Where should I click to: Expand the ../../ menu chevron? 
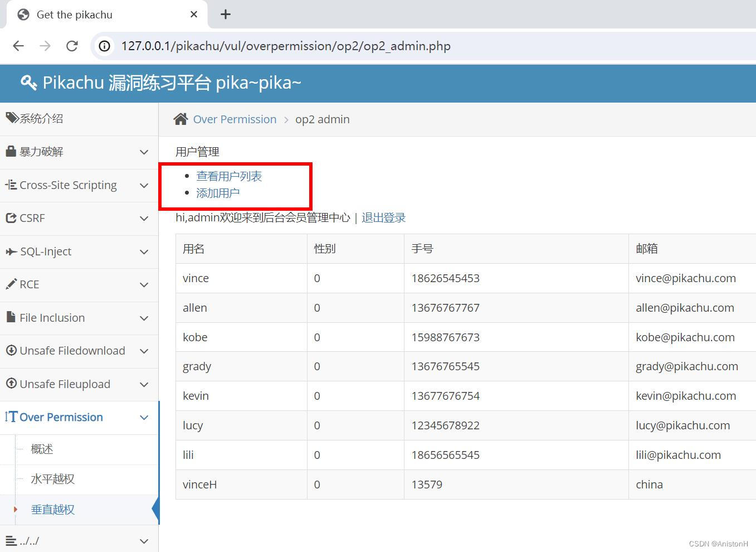[144, 541]
